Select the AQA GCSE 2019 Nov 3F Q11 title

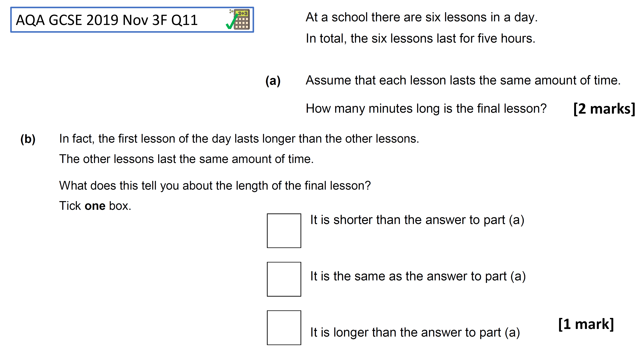click(107, 20)
